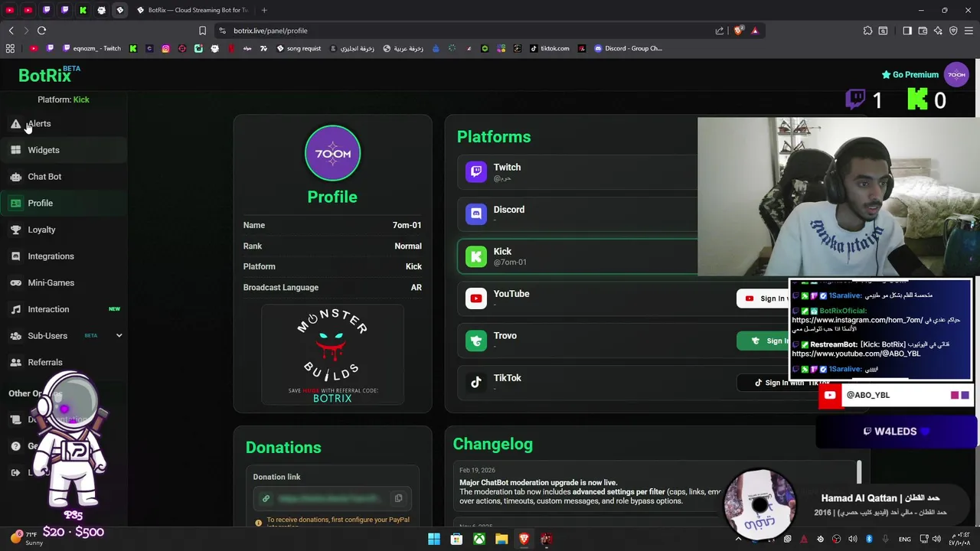Open Xbox app from the taskbar
The image size is (980, 551).
479,540
